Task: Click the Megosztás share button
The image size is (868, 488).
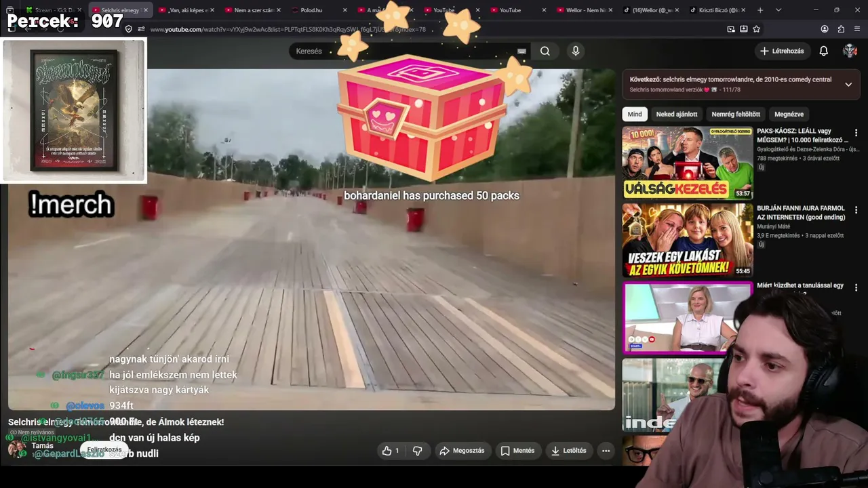Action: point(462,451)
